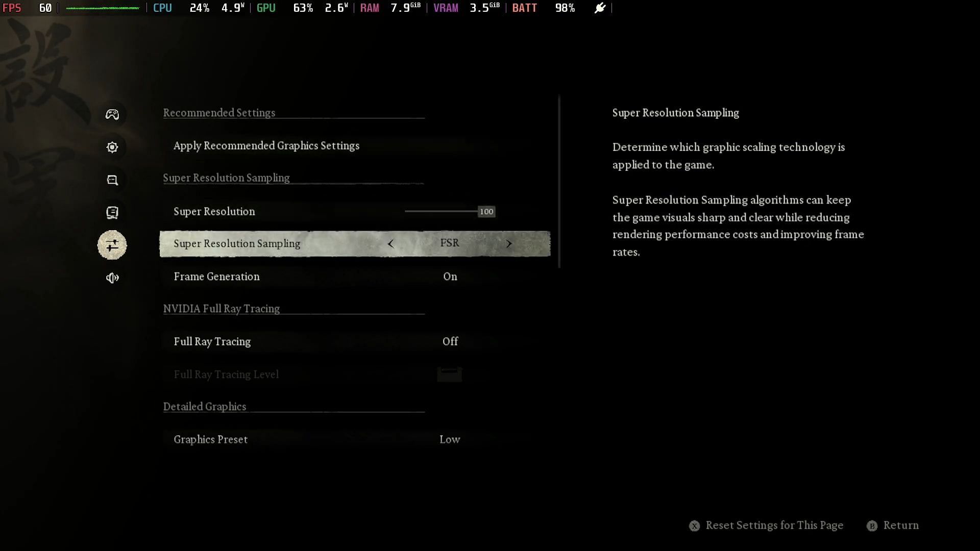Viewport: 980px width, 551px height.
Task: Select Graphics Preset Low dropdown
Action: 450,439
